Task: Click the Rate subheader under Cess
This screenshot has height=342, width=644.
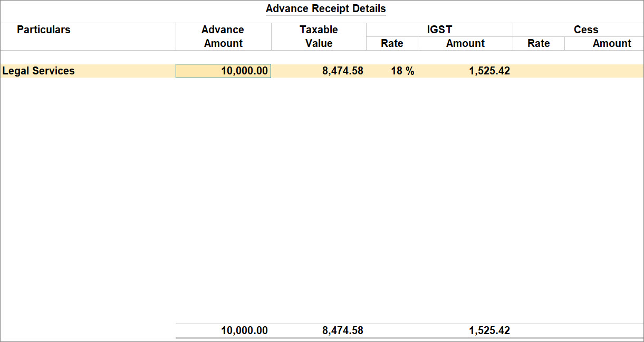Action: [x=539, y=43]
